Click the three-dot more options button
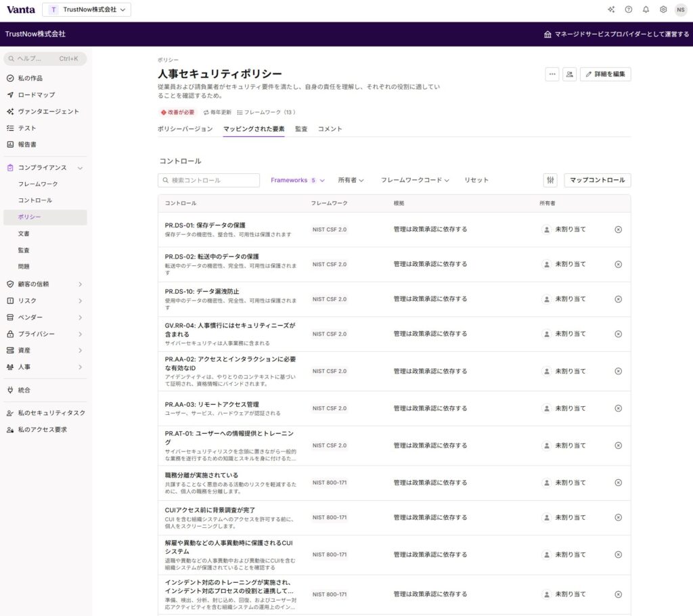The width and height of the screenshot is (693, 616). [x=552, y=74]
